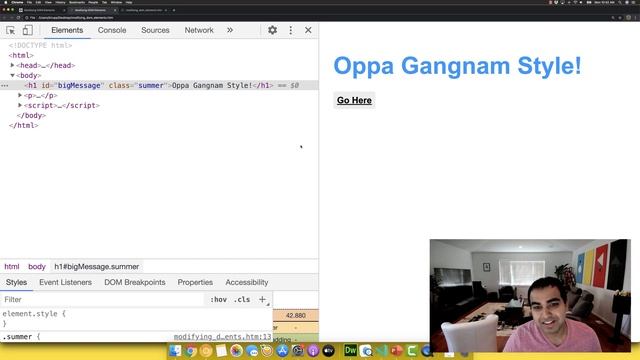Open Google Chrome from the Dock
The width and height of the screenshot is (640, 360).
pos(191,351)
